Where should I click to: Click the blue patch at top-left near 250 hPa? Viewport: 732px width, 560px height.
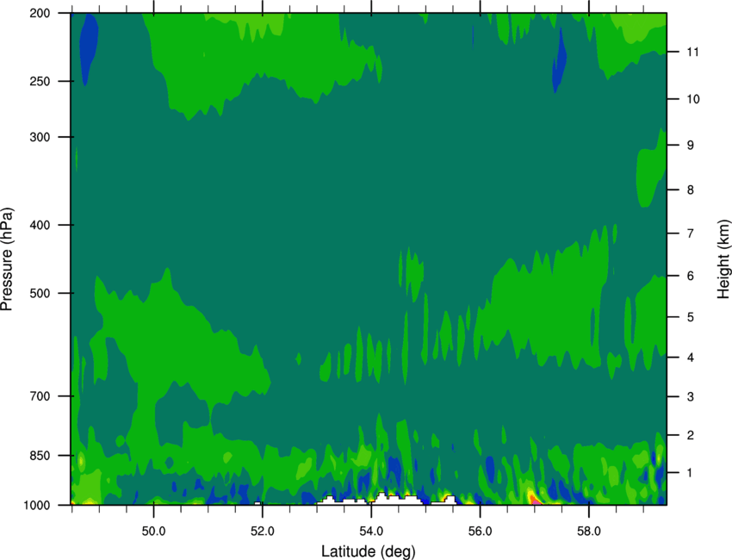tap(88, 48)
